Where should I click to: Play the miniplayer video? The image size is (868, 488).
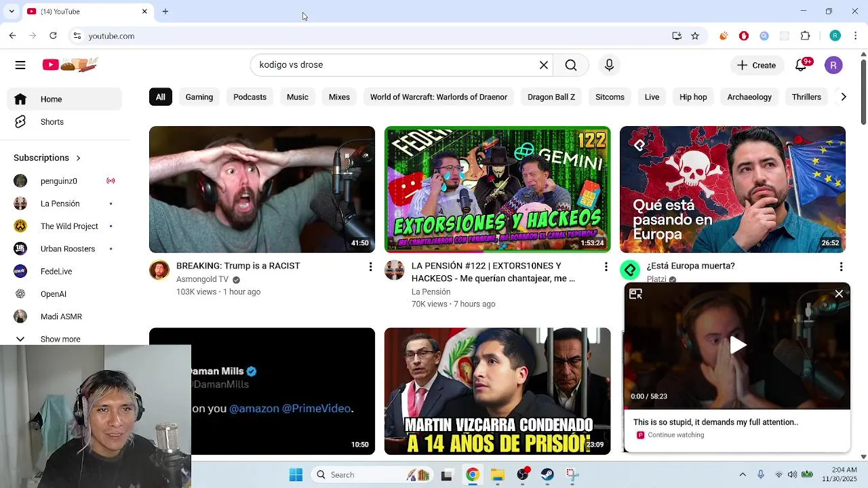[x=738, y=345]
